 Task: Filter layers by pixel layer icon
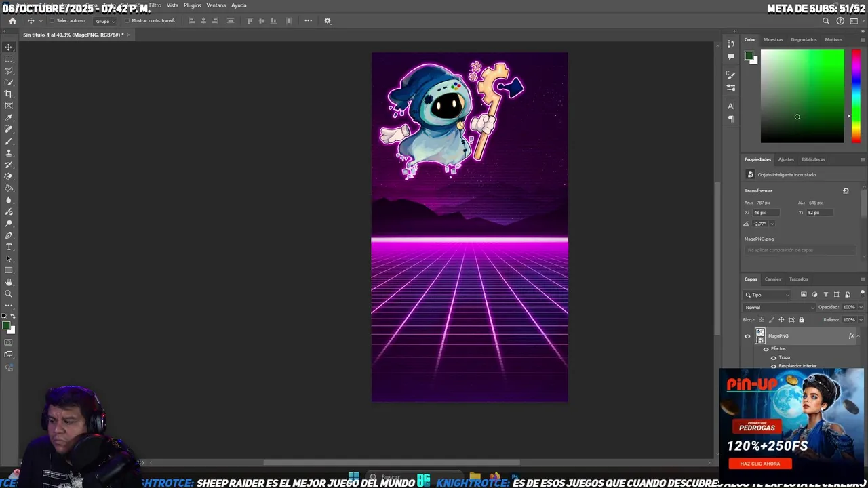point(804,295)
